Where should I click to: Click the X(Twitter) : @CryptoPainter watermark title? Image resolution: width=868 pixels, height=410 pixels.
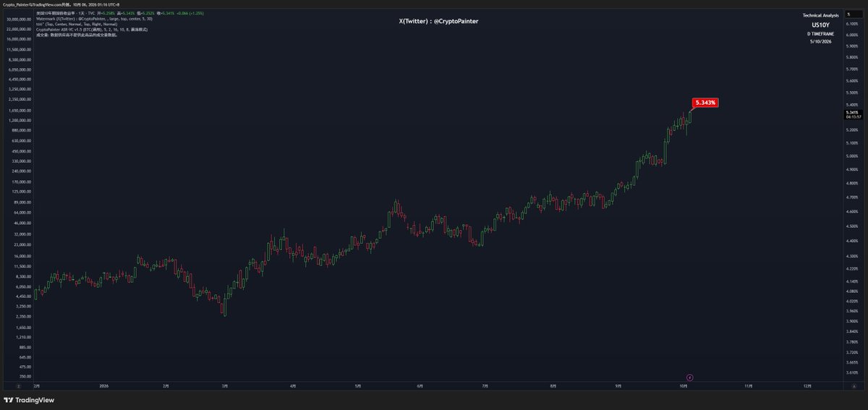tap(438, 22)
